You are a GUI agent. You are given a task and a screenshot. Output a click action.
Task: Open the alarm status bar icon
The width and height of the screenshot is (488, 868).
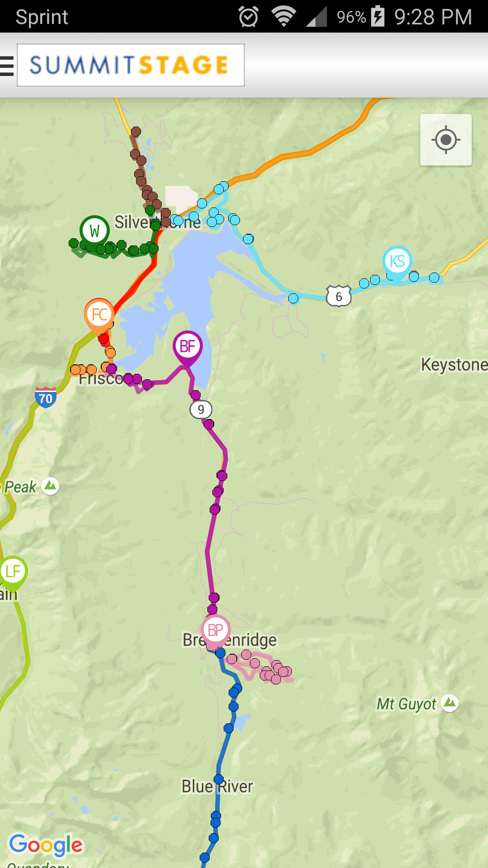tap(249, 17)
